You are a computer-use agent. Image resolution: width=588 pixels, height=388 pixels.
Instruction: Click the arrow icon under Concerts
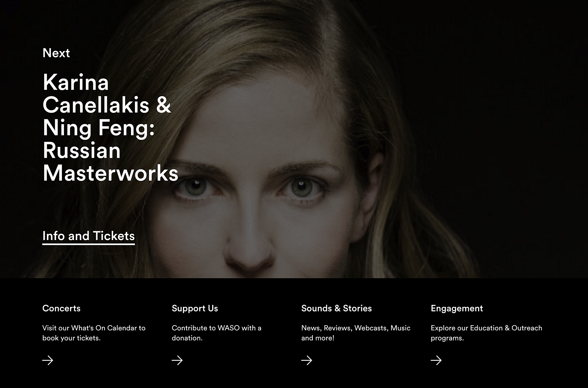48,360
